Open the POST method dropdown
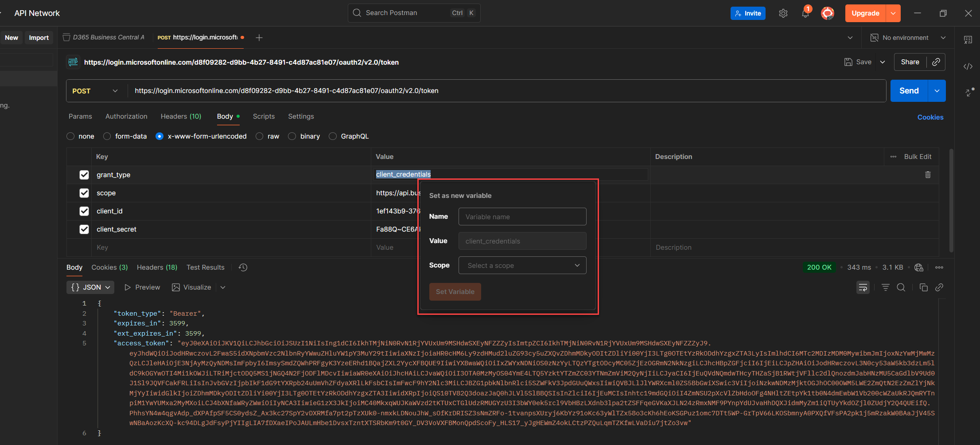The height and width of the screenshot is (445, 980). (x=96, y=91)
